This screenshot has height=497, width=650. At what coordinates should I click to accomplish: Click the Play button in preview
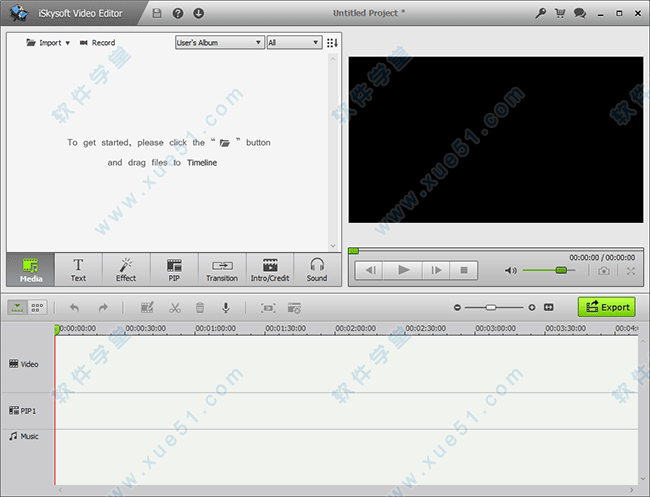403,270
